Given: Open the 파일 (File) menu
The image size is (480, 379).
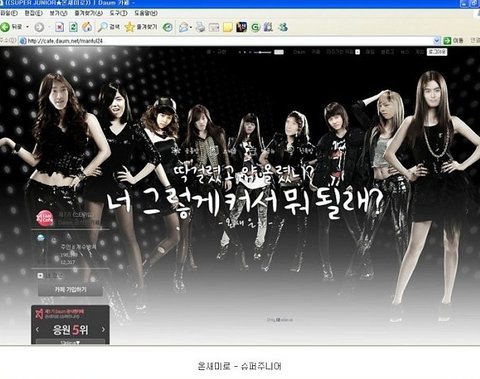Looking at the screenshot, I should 9,13.
